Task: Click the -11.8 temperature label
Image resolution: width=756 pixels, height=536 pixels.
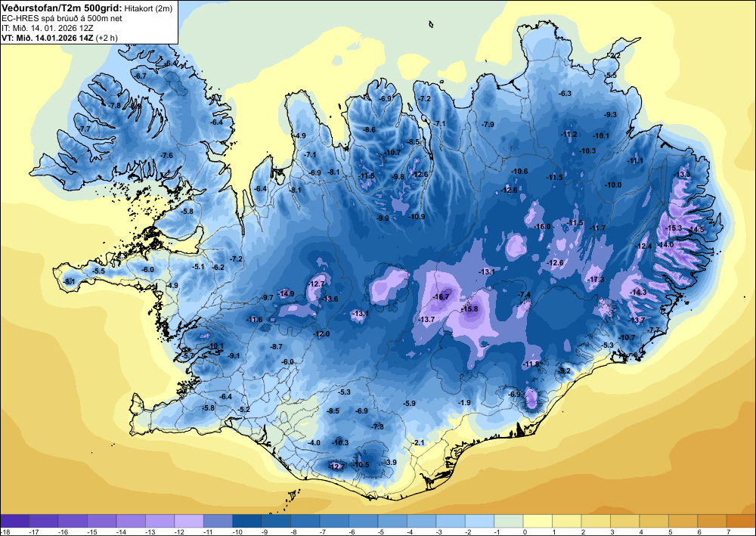Action: 531,364
